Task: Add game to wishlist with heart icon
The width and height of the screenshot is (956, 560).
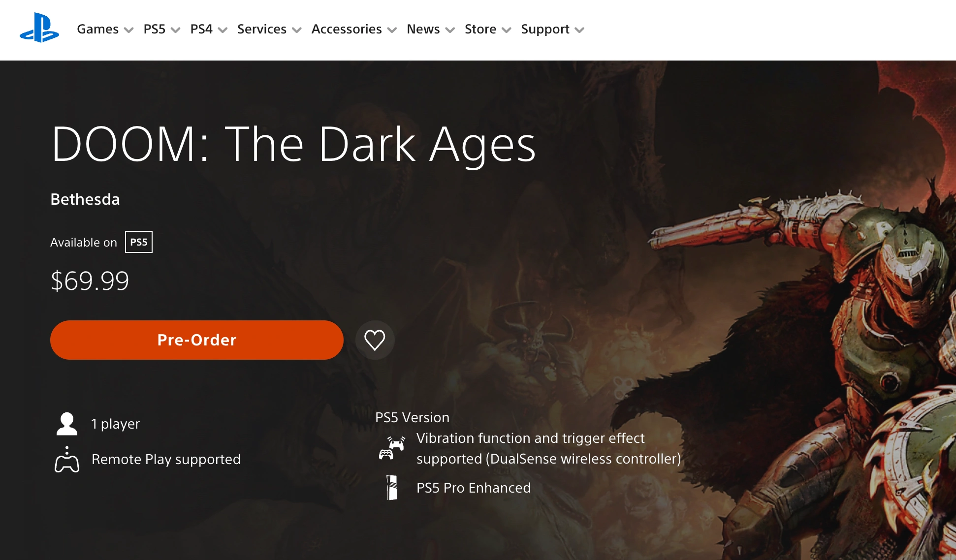Action: pyautogui.click(x=375, y=340)
